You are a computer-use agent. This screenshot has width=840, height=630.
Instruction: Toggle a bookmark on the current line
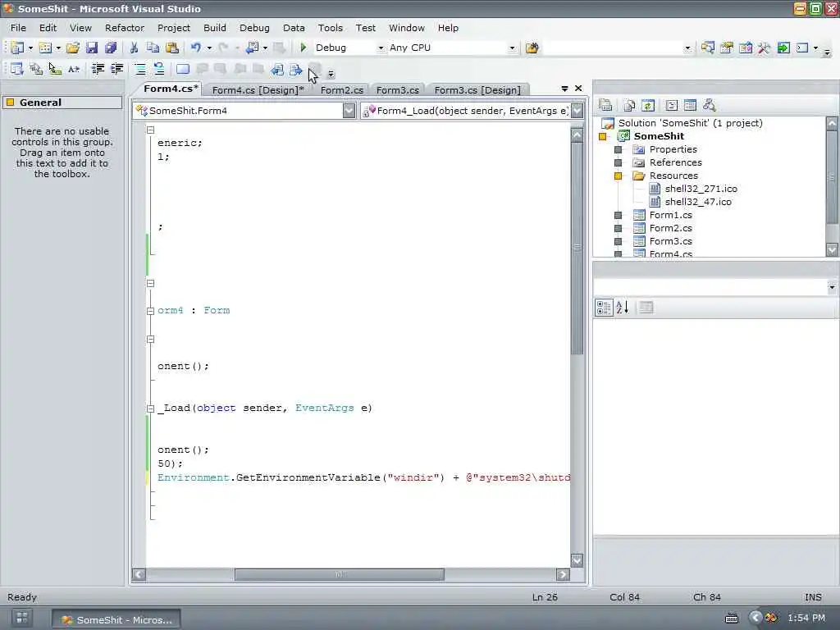183,69
